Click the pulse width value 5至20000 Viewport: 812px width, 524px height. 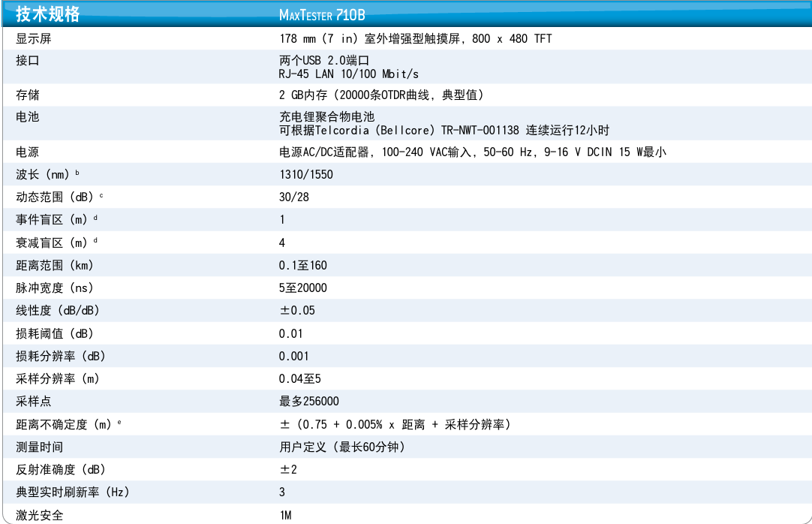point(302,288)
